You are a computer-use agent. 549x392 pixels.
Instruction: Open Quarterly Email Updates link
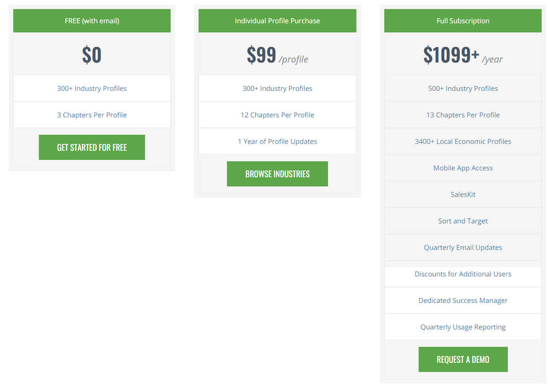pyautogui.click(x=463, y=247)
